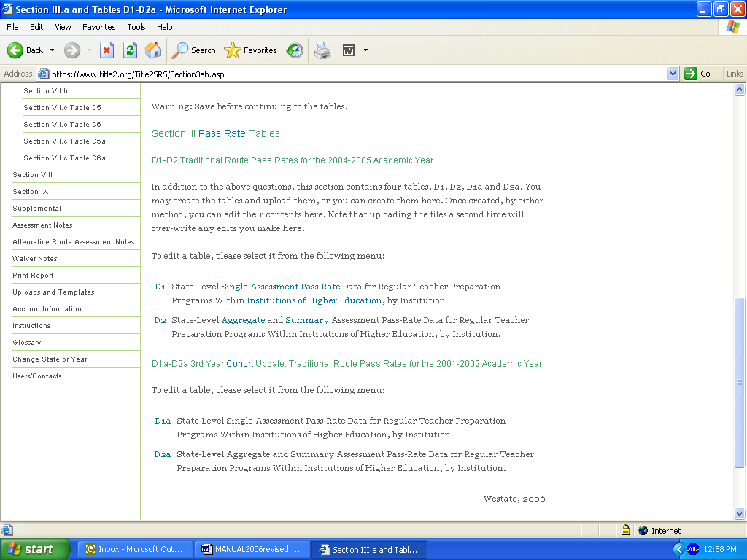747x560 pixels.
Task: Open the address bar URL dropdown
Action: click(x=673, y=74)
